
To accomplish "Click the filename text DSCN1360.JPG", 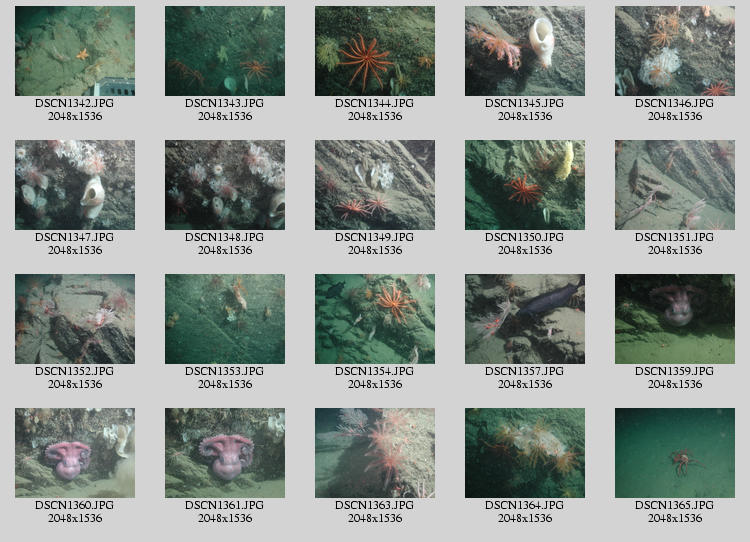I will tap(75, 505).
